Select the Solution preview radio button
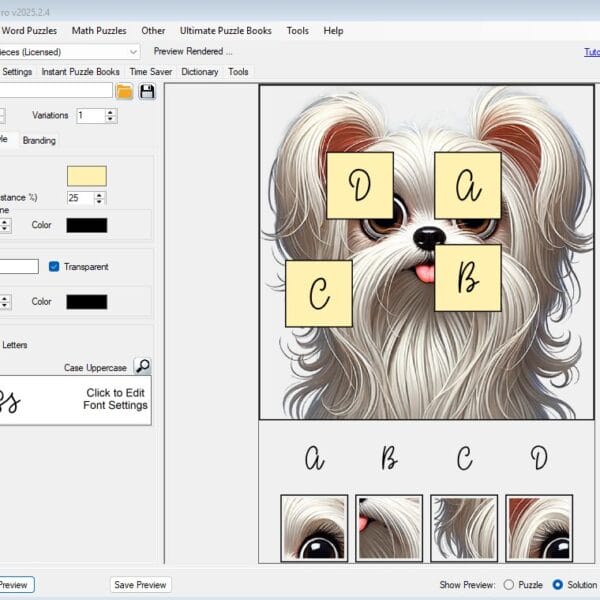This screenshot has width=600, height=600. click(557, 584)
